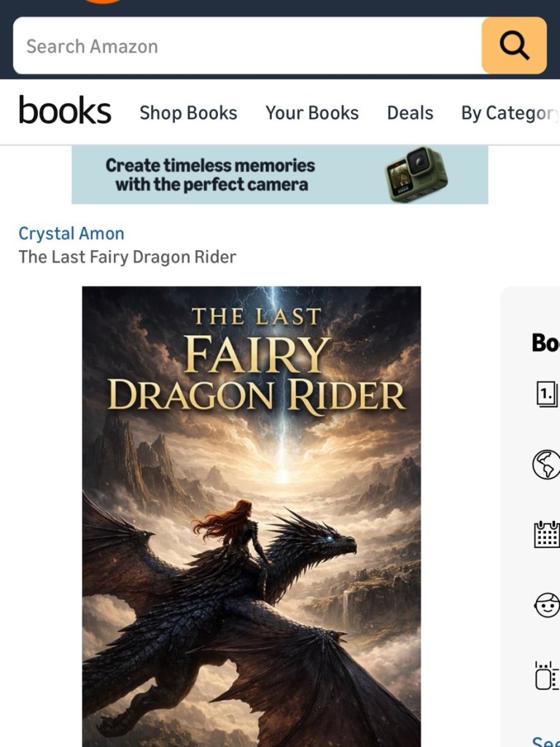Click the series number "1." icon
The width and height of the screenshot is (560, 747).
[547, 394]
